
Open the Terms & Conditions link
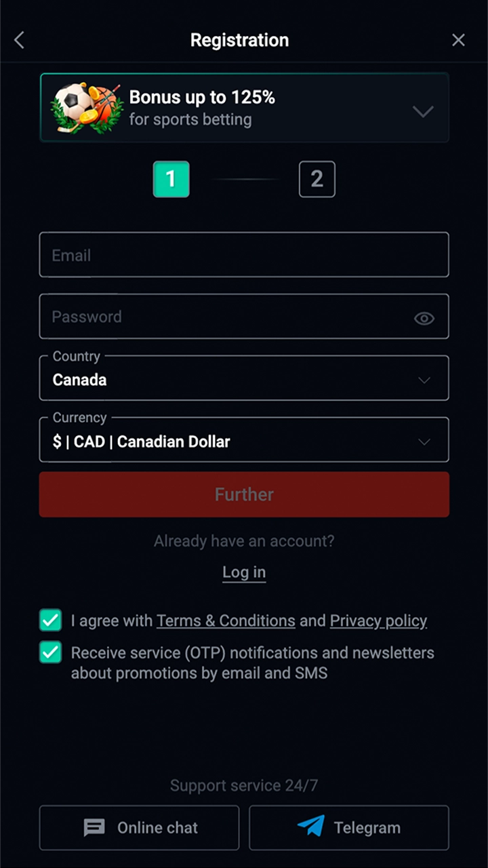click(226, 620)
